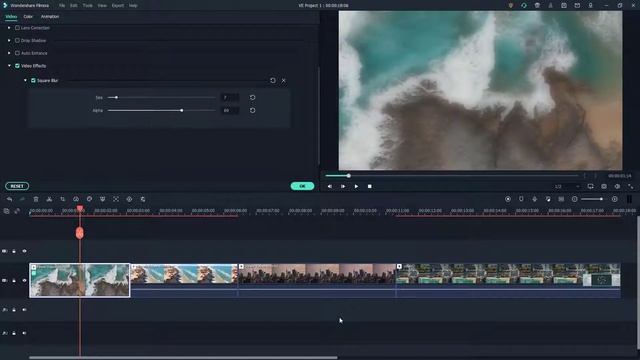Image resolution: width=640 pixels, height=360 pixels.
Task: Click the last edit icon in timeline toolbar
Action: click(143, 199)
